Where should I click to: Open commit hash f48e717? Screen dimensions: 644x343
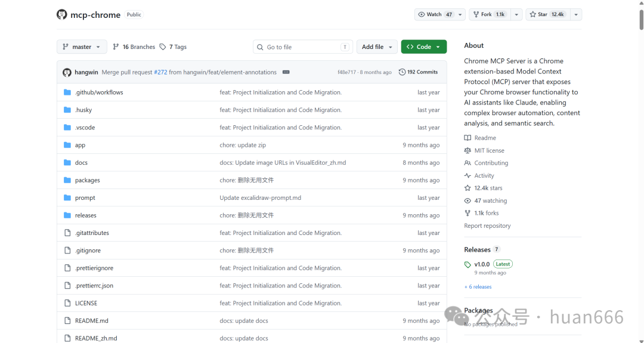pyautogui.click(x=346, y=72)
